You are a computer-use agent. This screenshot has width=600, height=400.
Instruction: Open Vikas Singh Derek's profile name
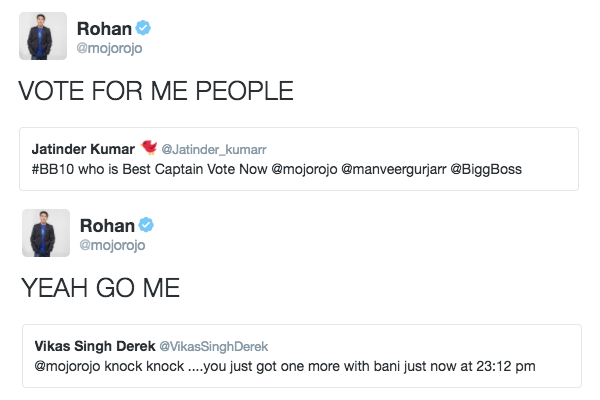pyautogui.click(x=96, y=346)
